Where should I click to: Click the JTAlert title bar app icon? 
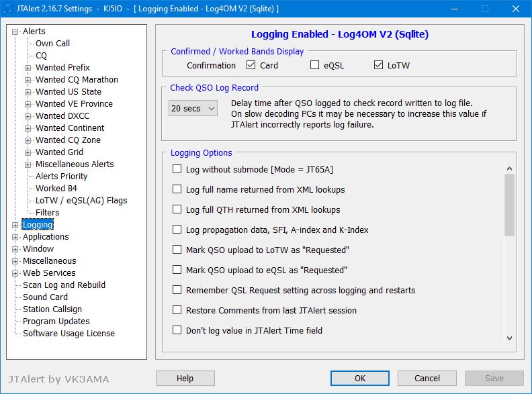point(8,8)
